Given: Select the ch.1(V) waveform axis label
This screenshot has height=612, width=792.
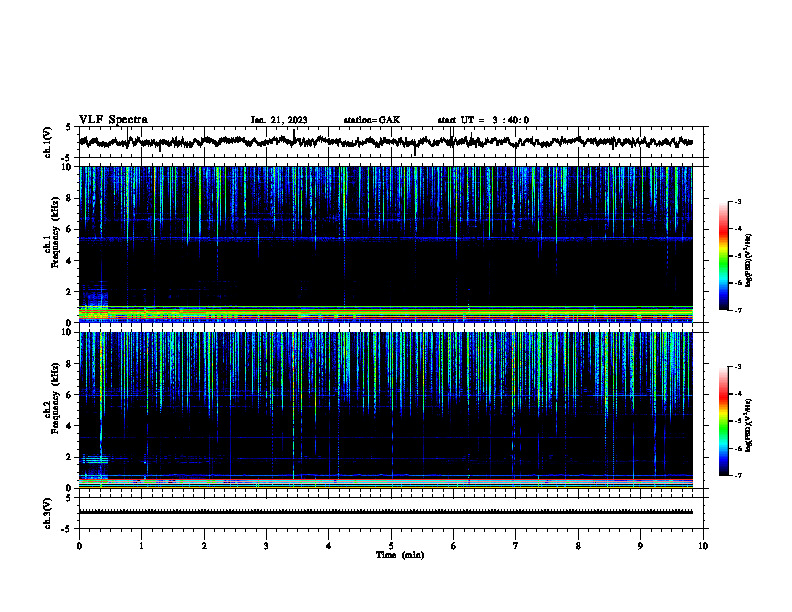Looking at the screenshot, I should pyautogui.click(x=47, y=142).
